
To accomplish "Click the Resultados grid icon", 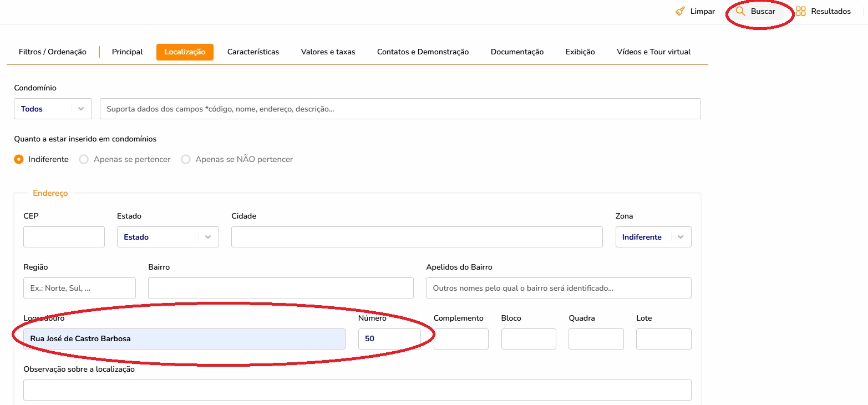I will (800, 11).
